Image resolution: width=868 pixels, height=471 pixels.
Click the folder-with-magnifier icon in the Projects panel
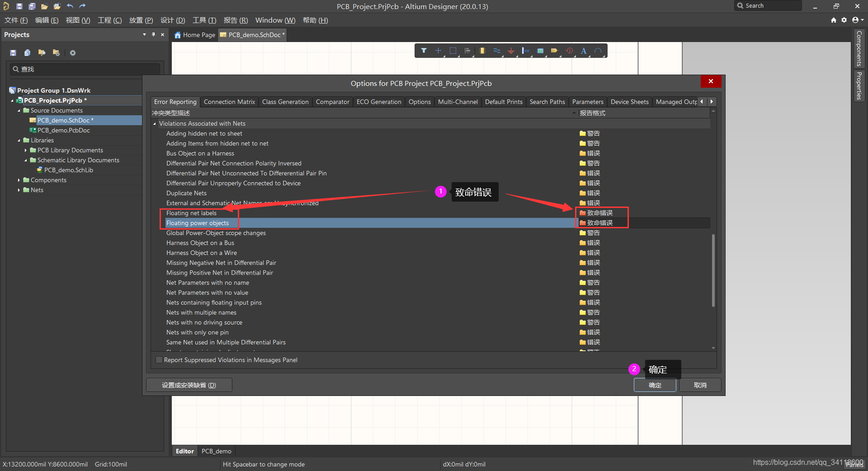pyautogui.click(x=42, y=53)
